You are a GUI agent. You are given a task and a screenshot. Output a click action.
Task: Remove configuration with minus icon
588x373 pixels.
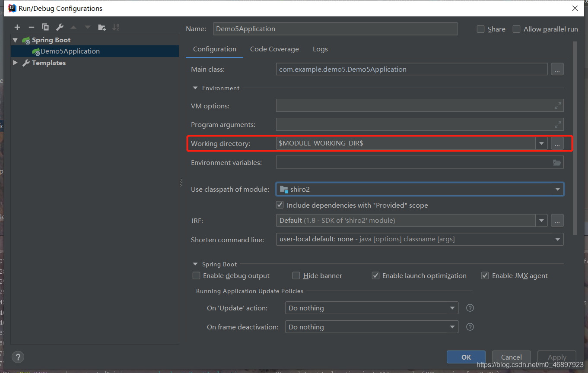click(31, 27)
